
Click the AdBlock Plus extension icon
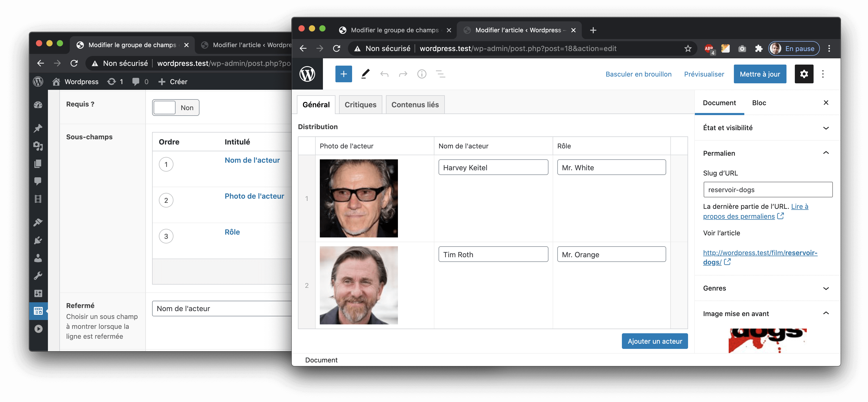(x=709, y=48)
